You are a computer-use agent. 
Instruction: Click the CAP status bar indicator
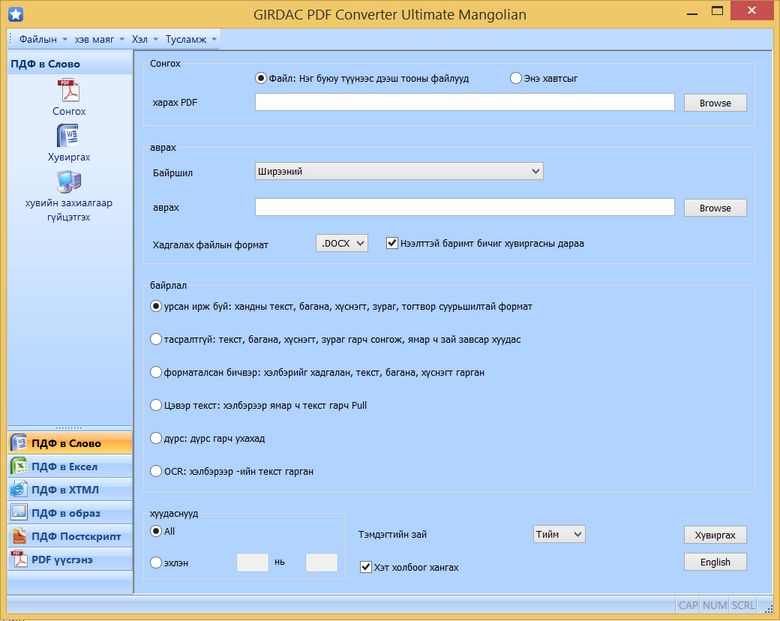pyautogui.click(x=688, y=605)
